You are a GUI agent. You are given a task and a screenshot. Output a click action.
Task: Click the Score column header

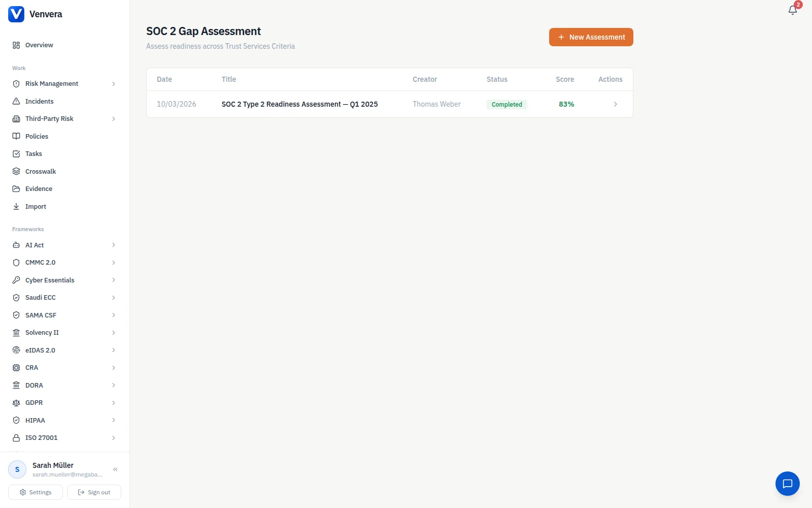tap(565, 79)
